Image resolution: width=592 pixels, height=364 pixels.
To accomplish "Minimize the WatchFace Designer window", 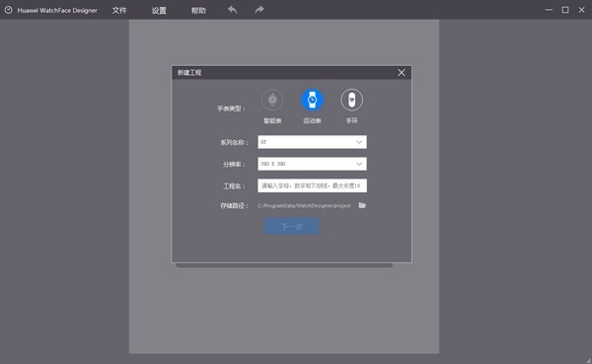I will point(549,10).
